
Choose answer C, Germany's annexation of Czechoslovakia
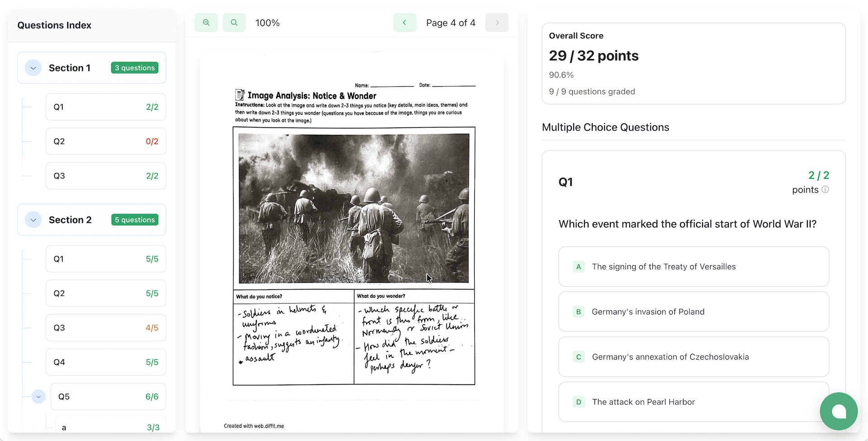693,357
